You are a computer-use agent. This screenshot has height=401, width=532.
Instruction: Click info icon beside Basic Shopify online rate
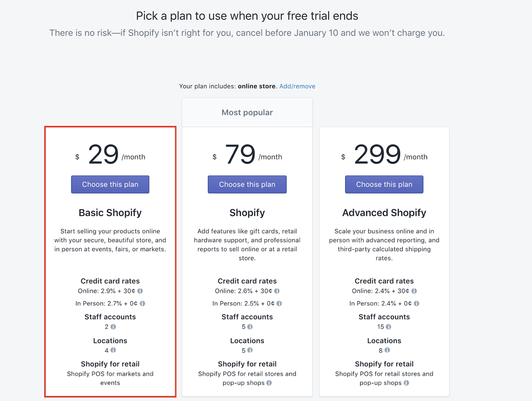pos(140,291)
